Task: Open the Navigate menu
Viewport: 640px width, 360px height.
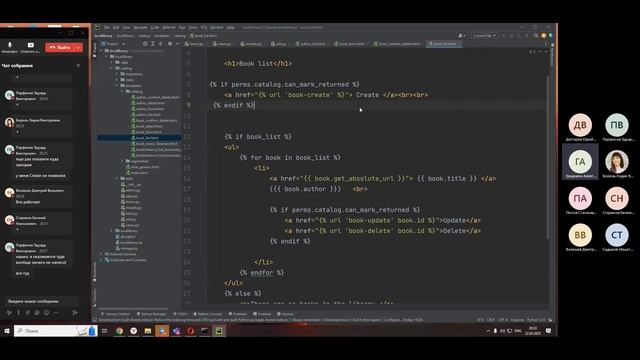Action: 140,27
